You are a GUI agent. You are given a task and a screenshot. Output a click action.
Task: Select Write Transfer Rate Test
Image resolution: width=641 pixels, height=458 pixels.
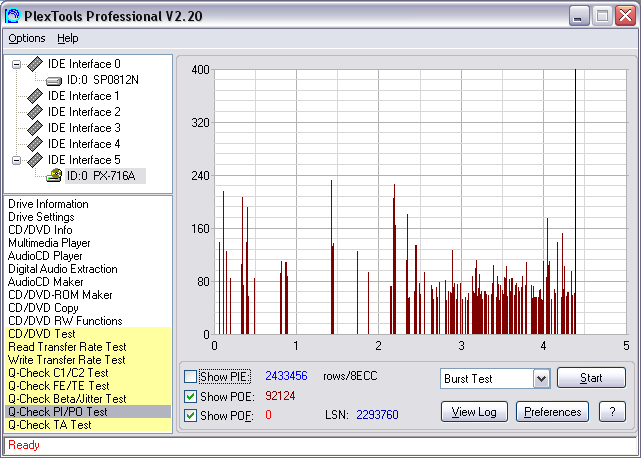[88, 360]
